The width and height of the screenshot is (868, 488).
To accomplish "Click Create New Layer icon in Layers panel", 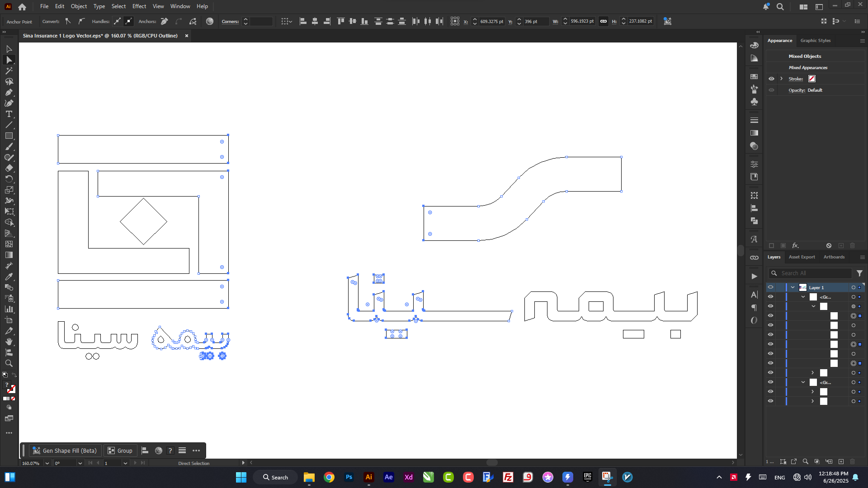I will point(841,461).
